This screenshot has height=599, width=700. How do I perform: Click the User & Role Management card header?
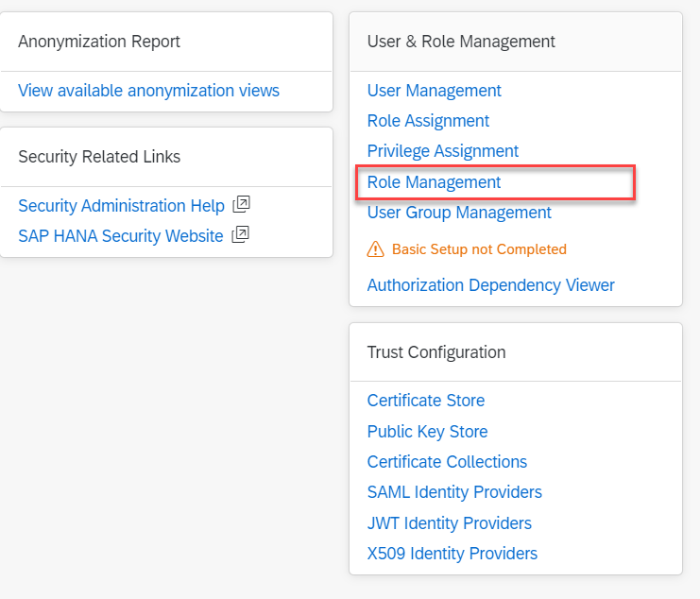click(x=461, y=42)
